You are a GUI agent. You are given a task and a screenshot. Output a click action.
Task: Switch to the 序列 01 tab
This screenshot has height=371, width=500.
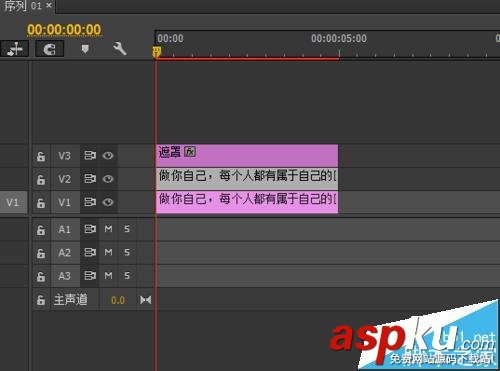point(23,6)
